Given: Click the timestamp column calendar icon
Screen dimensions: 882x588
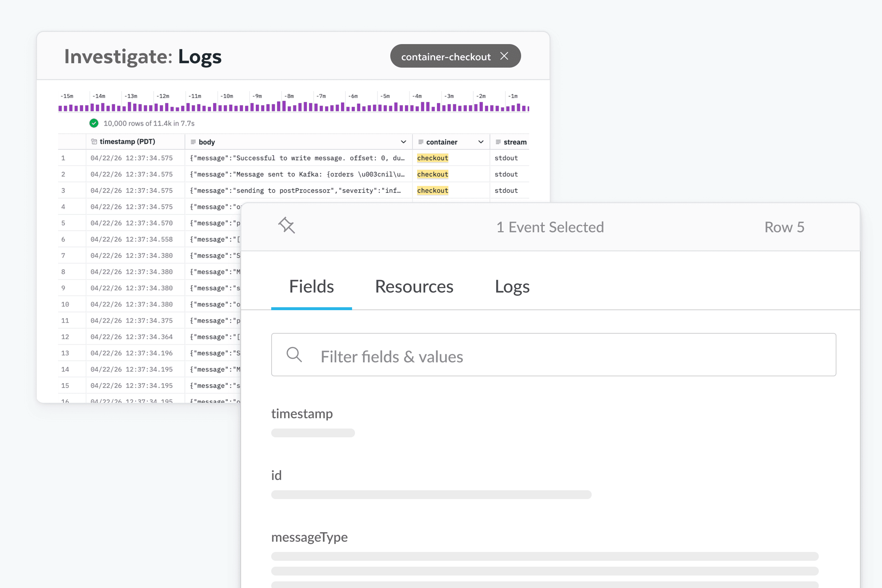Looking at the screenshot, I should click(94, 142).
